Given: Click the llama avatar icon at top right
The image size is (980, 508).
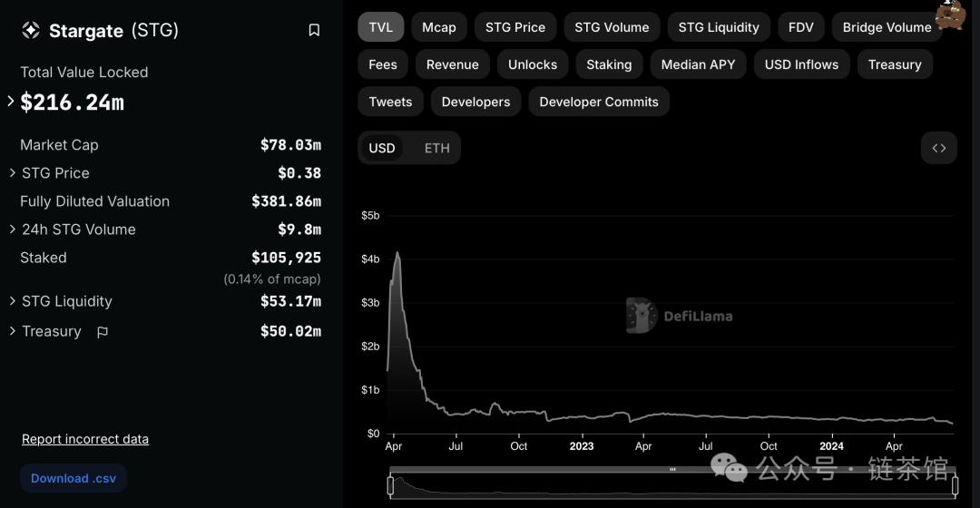Looking at the screenshot, I should click(950, 15).
